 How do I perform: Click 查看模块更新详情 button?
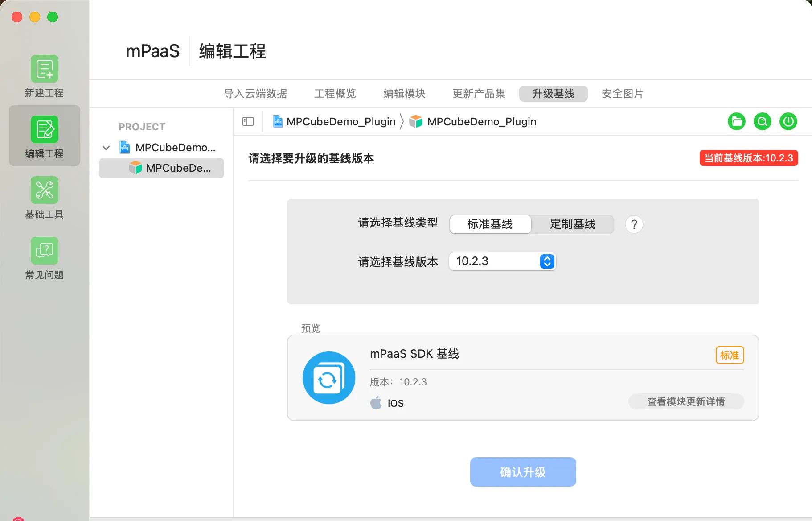point(686,401)
